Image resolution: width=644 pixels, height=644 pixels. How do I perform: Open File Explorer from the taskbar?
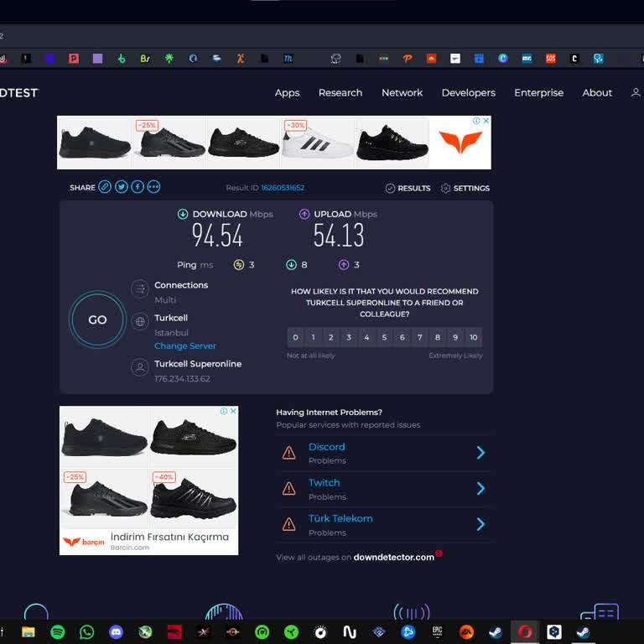point(29,631)
